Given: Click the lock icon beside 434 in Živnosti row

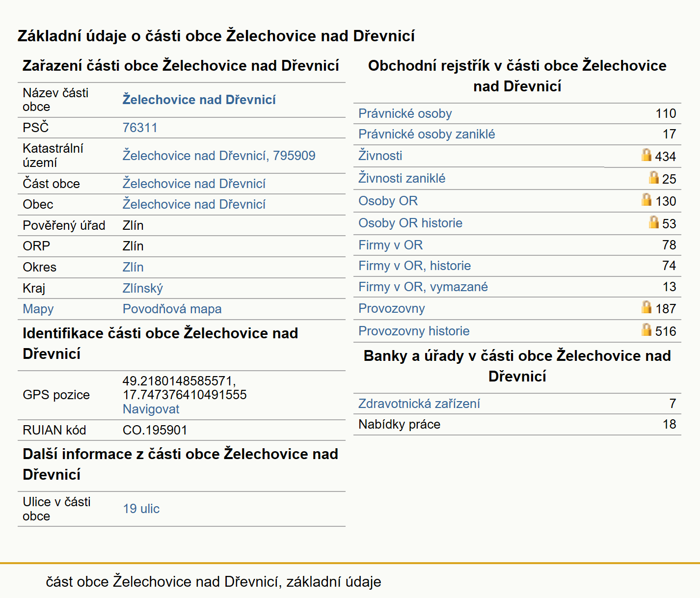Looking at the screenshot, I should click(646, 155).
